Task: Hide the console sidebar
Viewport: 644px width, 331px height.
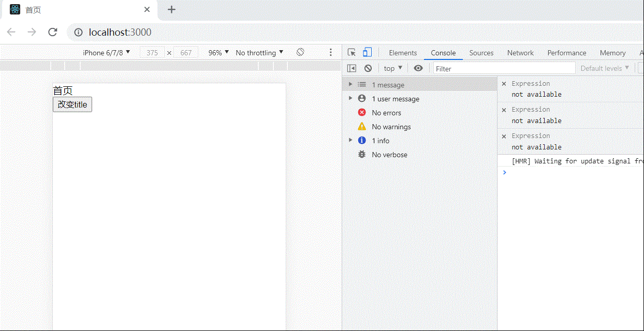Action: 352,68
